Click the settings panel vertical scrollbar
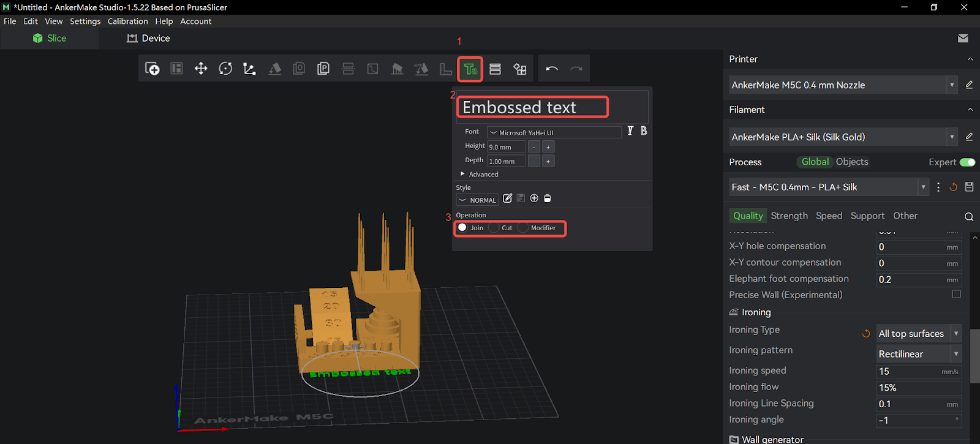The width and height of the screenshot is (980, 444). click(x=975, y=356)
